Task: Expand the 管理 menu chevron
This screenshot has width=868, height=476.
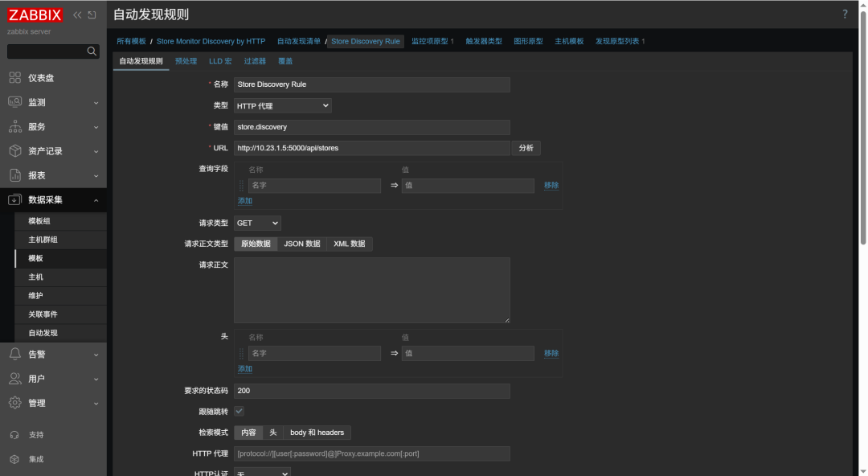Action: [96, 404]
